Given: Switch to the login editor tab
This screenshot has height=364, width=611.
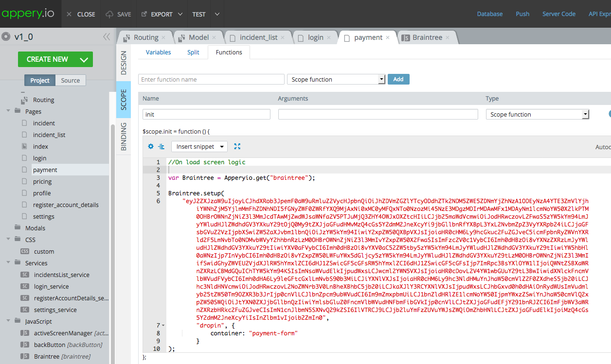Looking at the screenshot, I should click(315, 37).
